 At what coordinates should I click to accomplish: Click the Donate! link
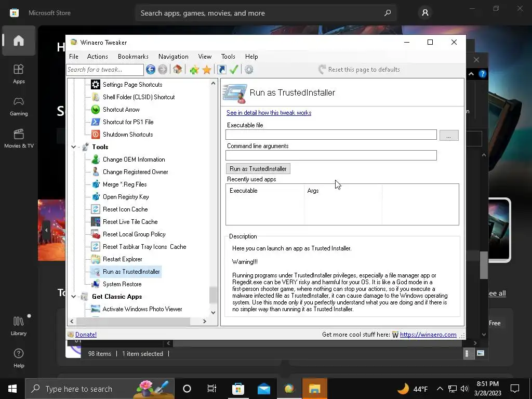tap(86, 335)
